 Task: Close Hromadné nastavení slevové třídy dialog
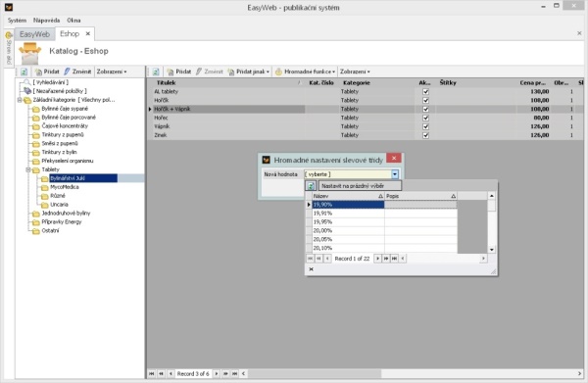coord(394,158)
